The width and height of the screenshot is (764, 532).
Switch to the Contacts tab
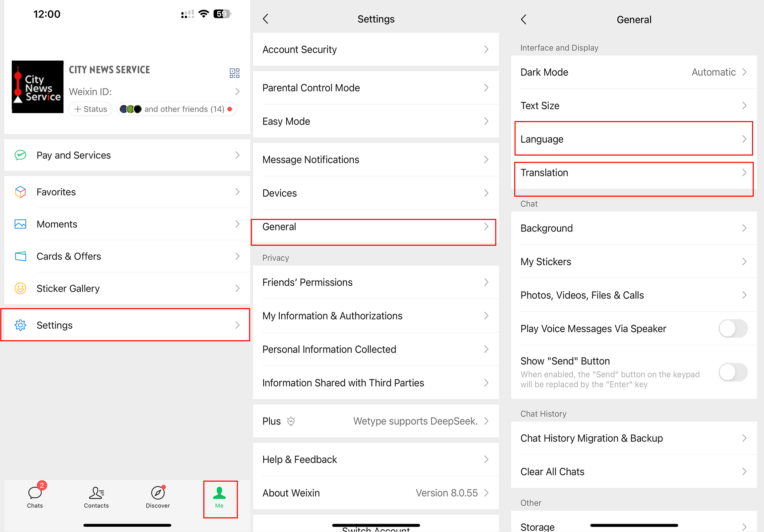click(96, 498)
